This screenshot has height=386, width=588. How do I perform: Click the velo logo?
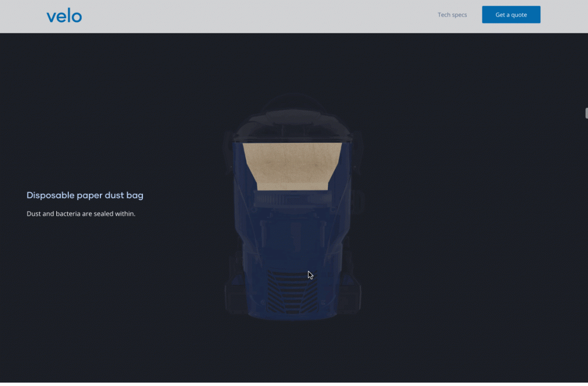point(64,16)
